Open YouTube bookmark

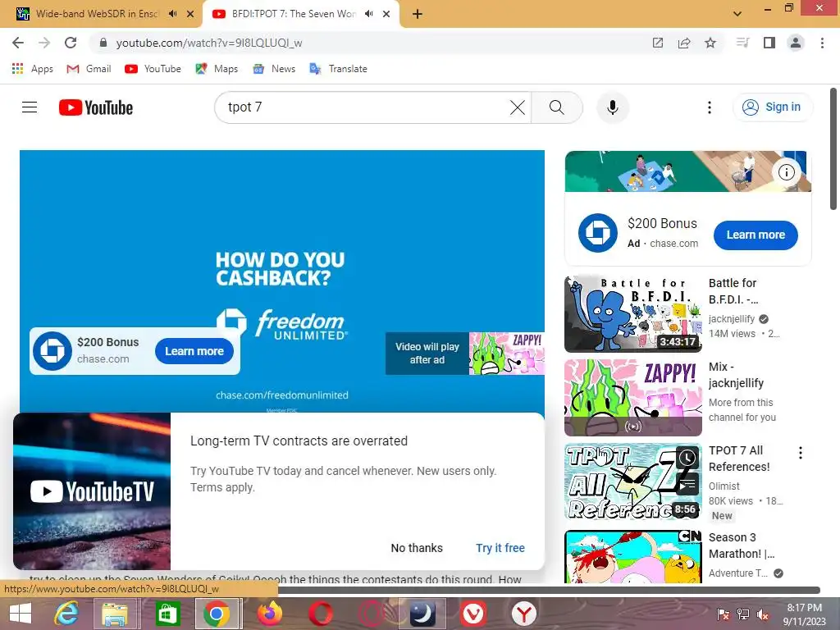point(153,69)
